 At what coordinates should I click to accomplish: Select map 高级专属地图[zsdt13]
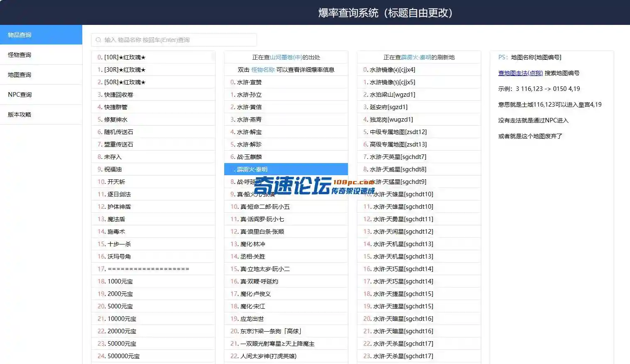[x=419, y=144]
